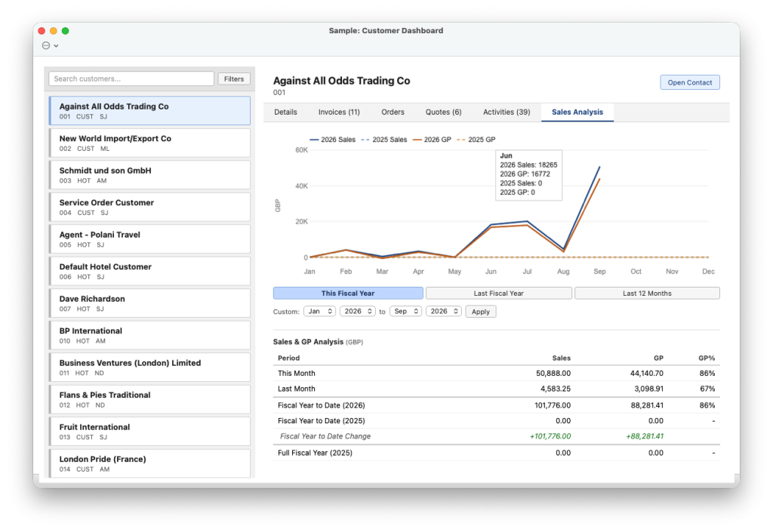
Task: Click This Month sales value 50,888.00
Action: [x=553, y=374]
